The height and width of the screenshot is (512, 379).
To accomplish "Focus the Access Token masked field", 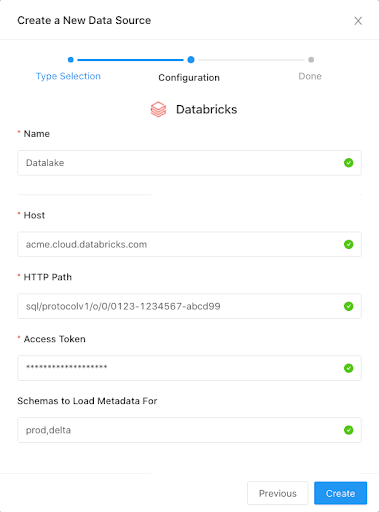I will tap(189, 368).
